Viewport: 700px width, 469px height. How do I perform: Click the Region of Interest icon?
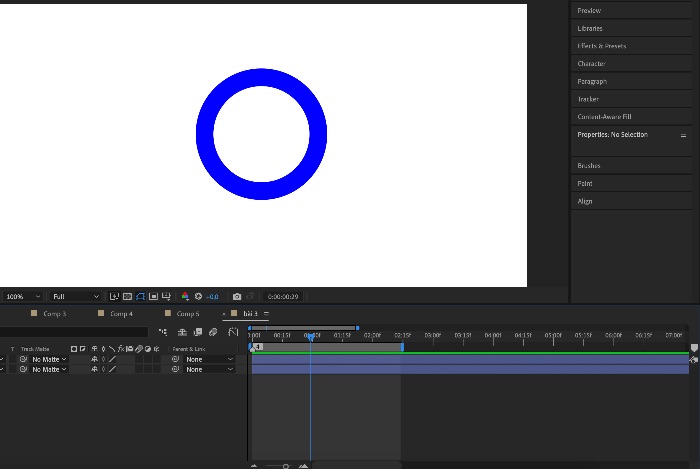pyautogui.click(x=153, y=296)
